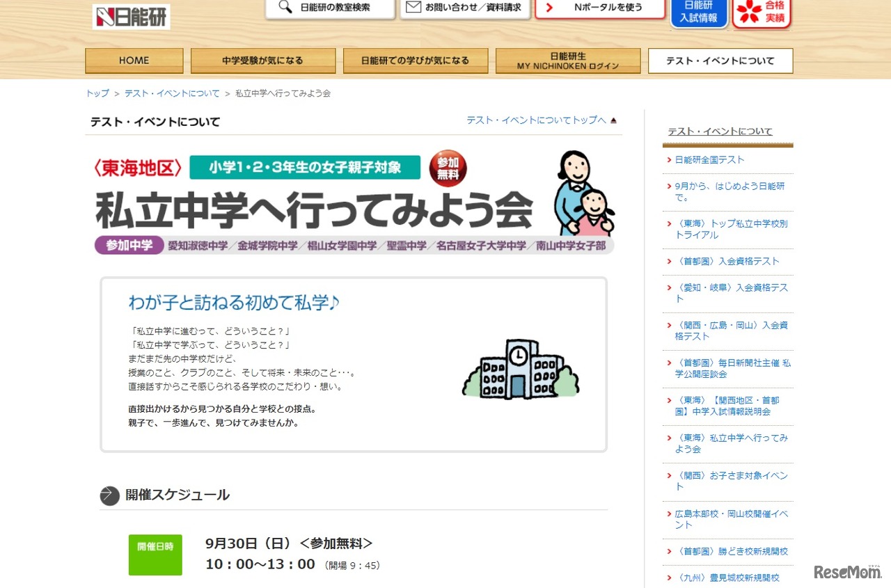Viewport: 891px width, 588px height.
Task: Click the school building illustration
Action: click(521, 370)
